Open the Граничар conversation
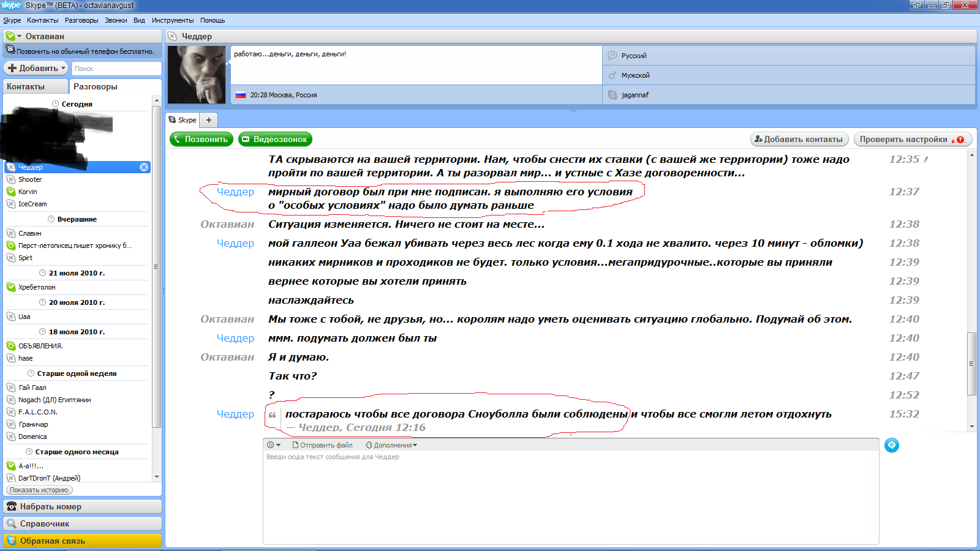This screenshot has height=551, width=980. (77, 424)
